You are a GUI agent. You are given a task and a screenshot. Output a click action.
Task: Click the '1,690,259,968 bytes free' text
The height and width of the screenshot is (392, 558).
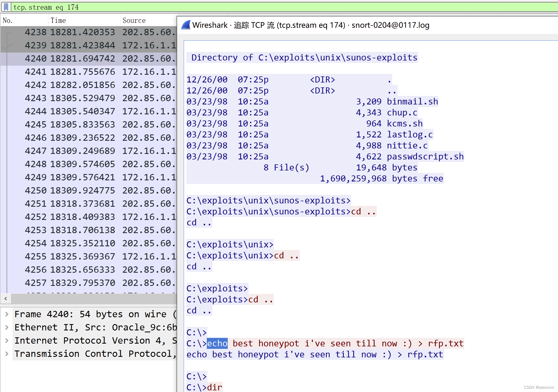click(381, 178)
